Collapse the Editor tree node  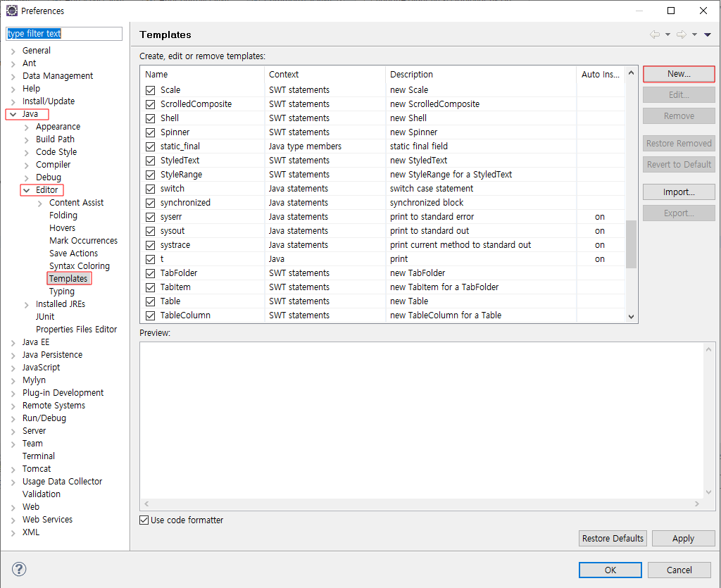[x=27, y=190]
